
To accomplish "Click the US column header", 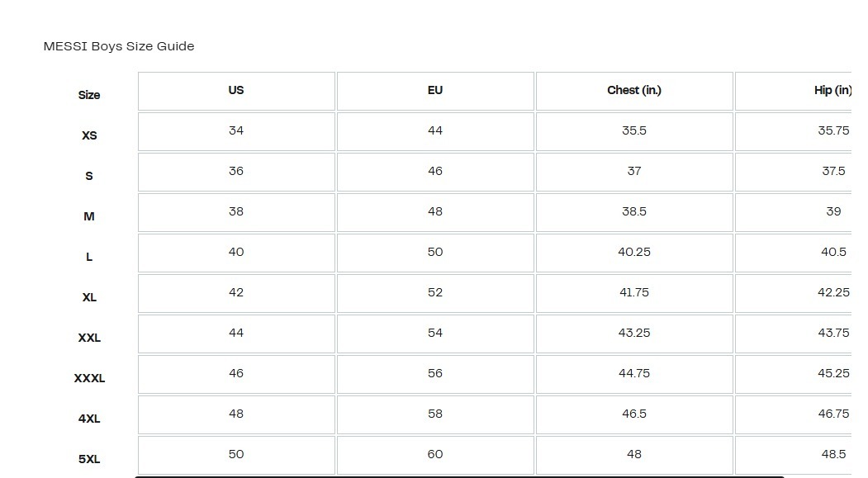I will pyautogui.click(x=236, y=90).
